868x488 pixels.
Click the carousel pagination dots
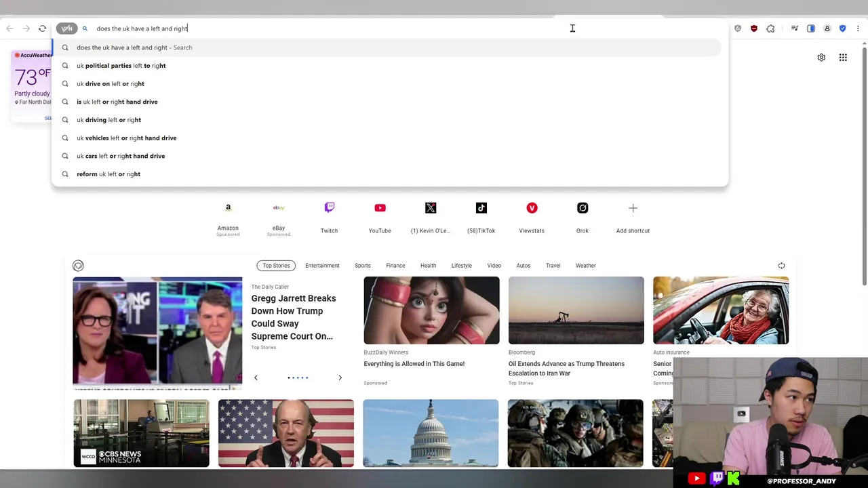coord(298,378)
